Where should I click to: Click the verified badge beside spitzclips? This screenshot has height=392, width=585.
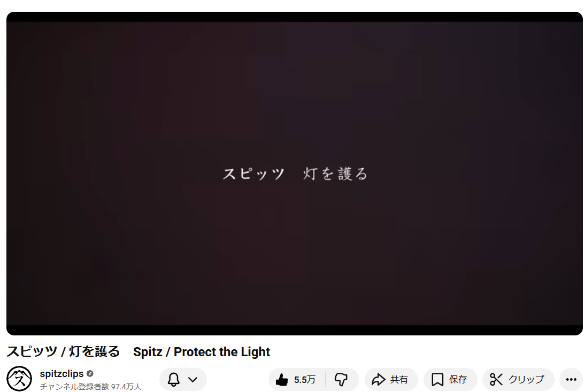coord(90,373)
